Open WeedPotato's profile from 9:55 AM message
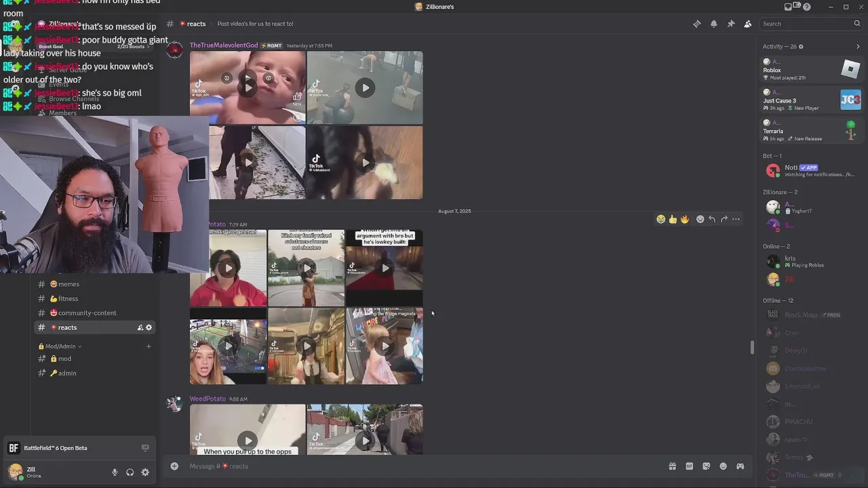868x488 pixels. [x=208, y=399]
